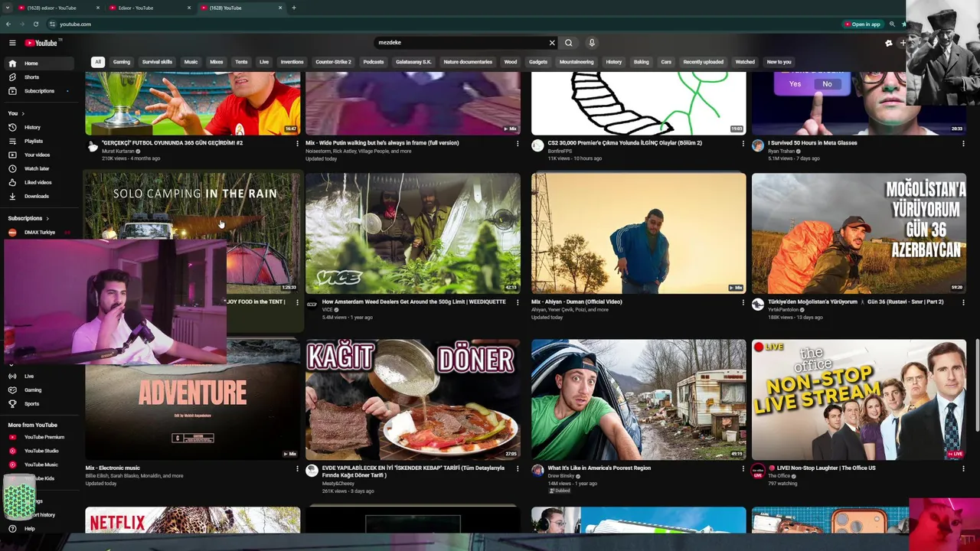Open title 'What It's Like in America's Poorest Region'
Viewport: 980px width, 551px height.
click(x=599, y=468)
